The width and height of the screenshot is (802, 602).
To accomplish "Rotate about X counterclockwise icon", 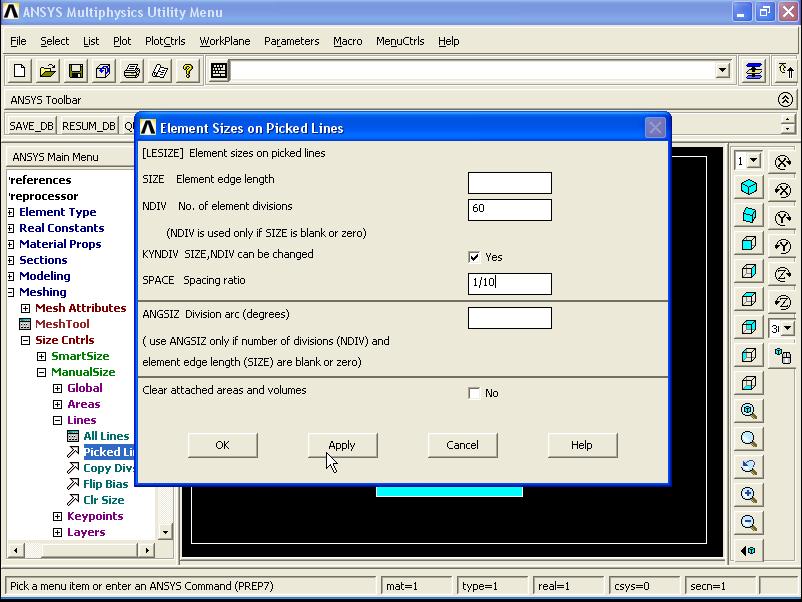I will pos(783,190).
